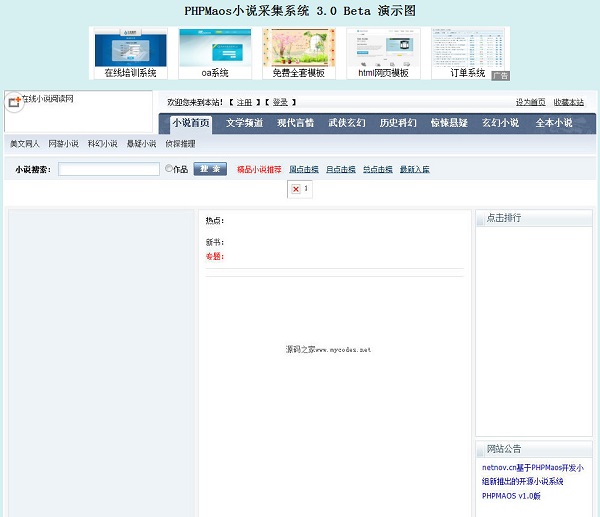Screen dimensions: 600x517
Task: Open the 网游小说 sub-category link
Action: 63,144
